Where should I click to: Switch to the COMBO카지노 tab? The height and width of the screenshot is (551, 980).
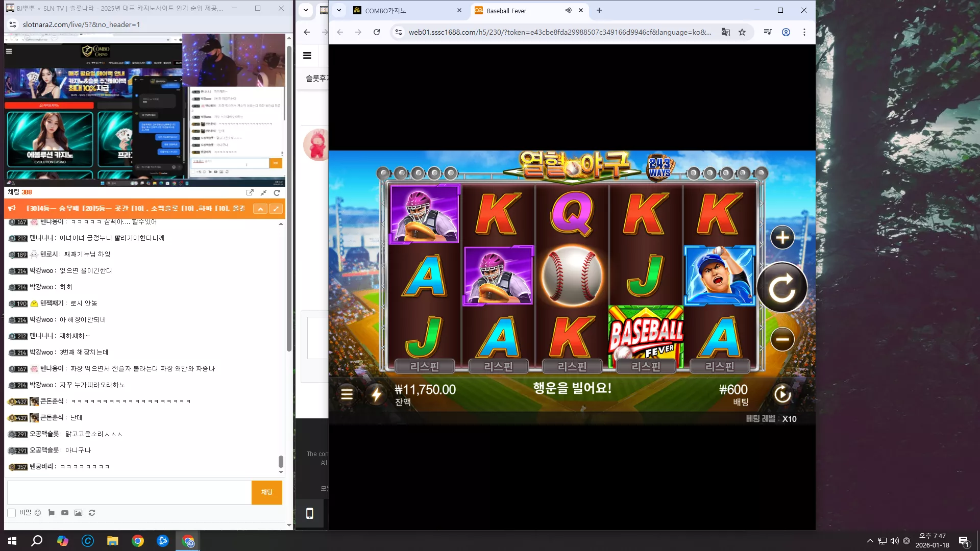408,11
